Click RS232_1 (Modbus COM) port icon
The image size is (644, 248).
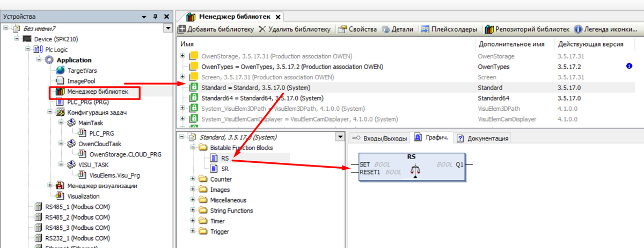click(x=38, y=238)
